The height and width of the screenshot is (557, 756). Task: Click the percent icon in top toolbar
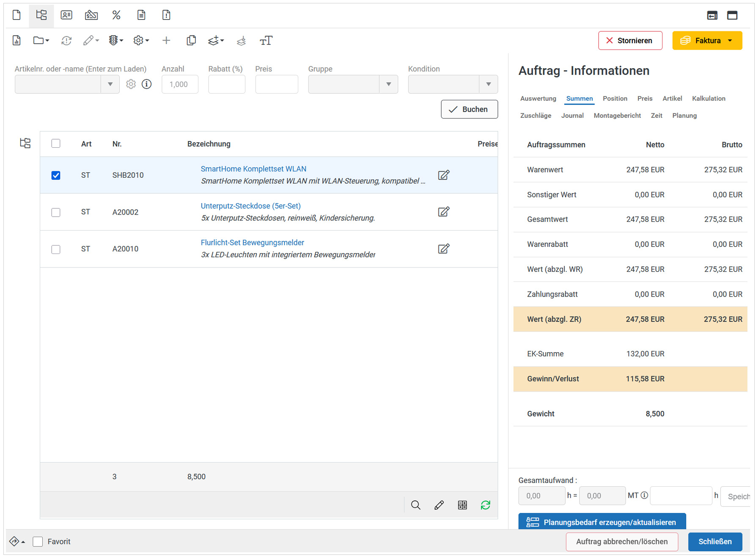tap(116, 16)
